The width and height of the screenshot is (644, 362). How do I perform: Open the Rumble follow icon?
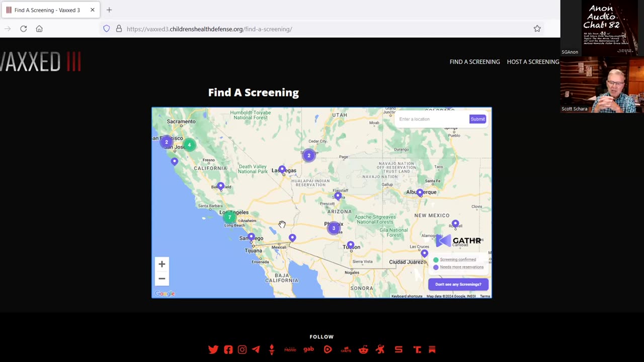point(328,349)
